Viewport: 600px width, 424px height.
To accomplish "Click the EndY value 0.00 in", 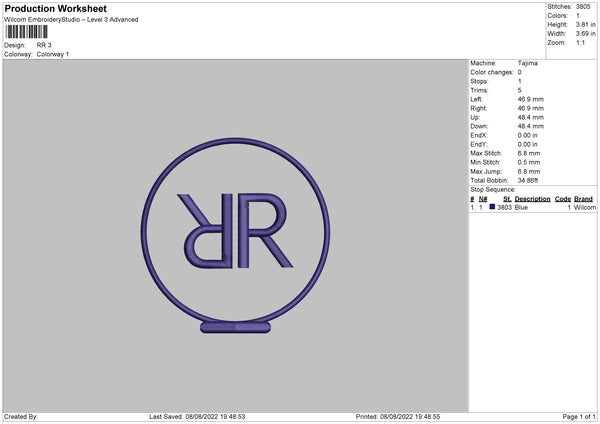I will (528, 144).
